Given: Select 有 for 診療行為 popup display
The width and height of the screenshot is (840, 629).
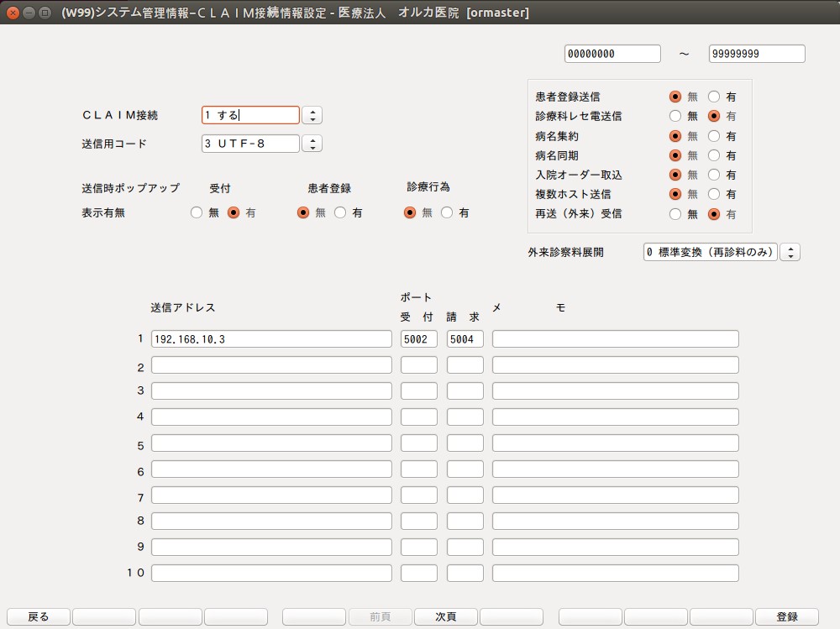Looking at the screenshot, I should [447, 212].
